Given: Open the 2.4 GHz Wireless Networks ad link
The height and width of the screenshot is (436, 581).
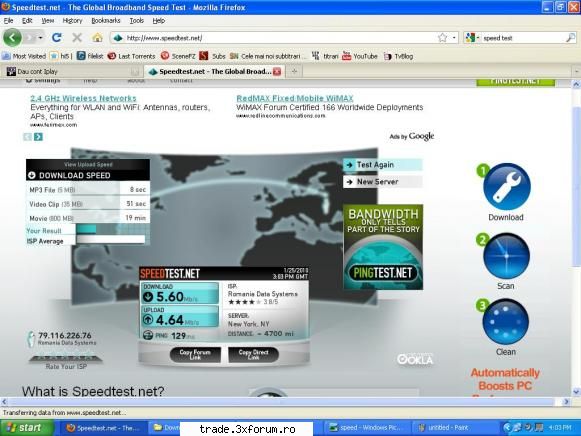Looking at the screenshot, I should pos(83,98).
